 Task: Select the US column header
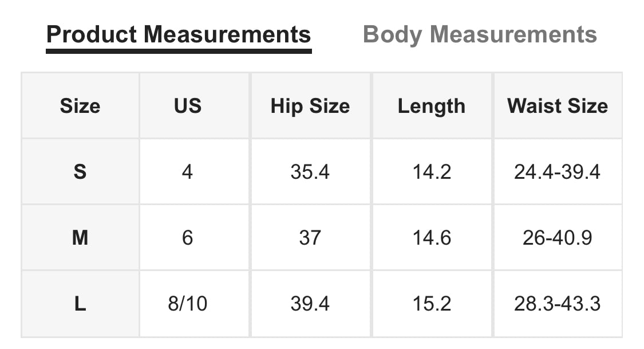pos(188,106)
